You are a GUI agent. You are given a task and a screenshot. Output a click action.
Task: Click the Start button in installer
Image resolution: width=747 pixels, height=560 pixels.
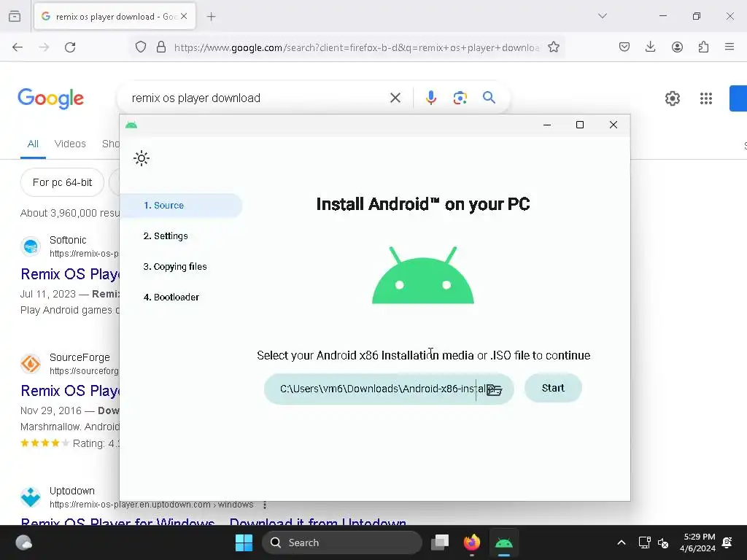tap(553, 388)
